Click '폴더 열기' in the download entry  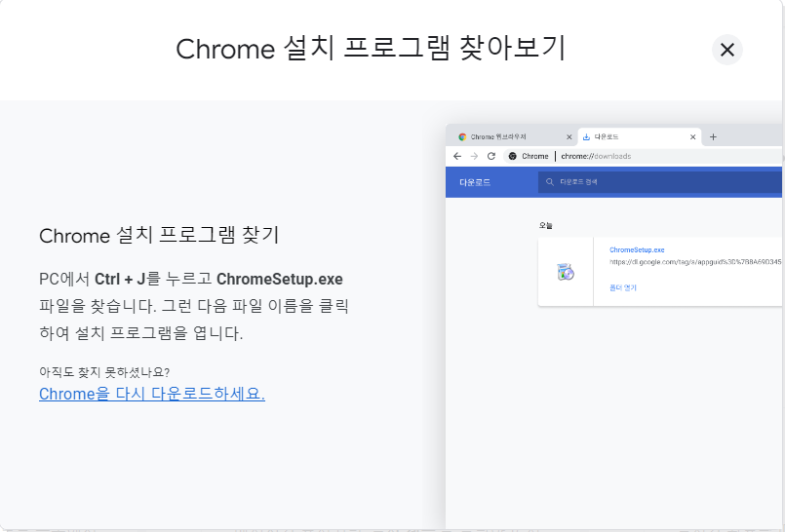623,287
